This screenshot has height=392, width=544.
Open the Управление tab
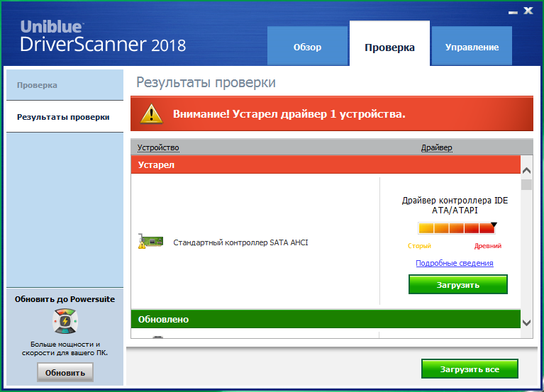pos(472,46)
